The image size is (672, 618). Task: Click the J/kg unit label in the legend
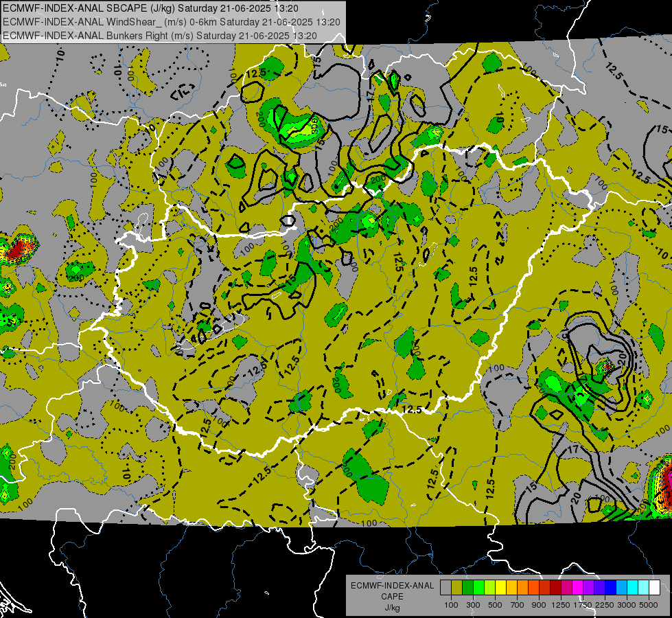tap(392, 608)
